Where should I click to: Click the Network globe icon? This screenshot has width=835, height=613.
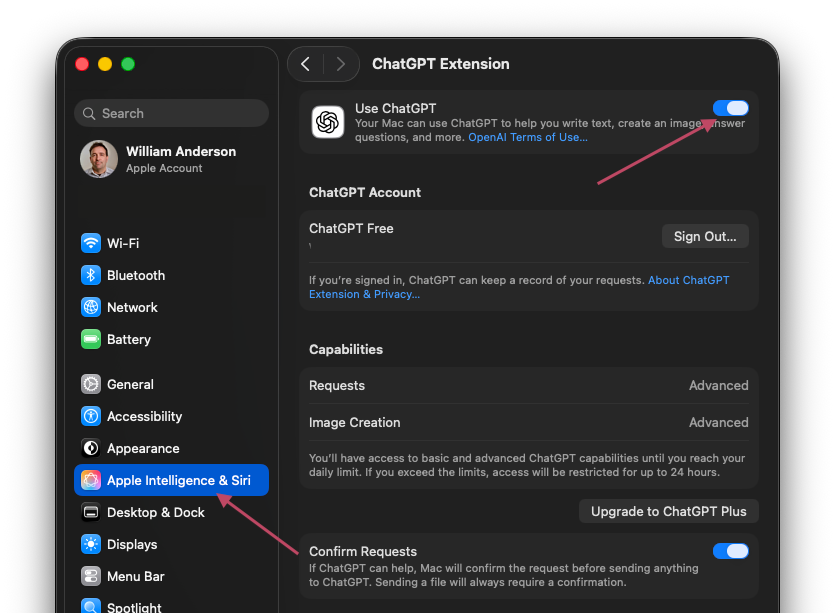(x=91, y=307)
